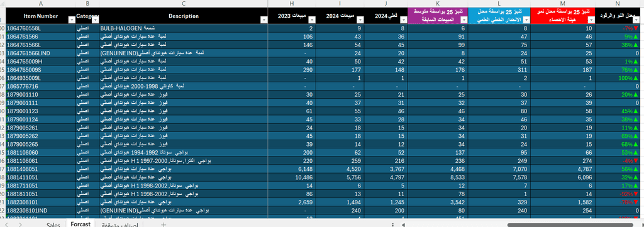Select column N header

(618, 4)
